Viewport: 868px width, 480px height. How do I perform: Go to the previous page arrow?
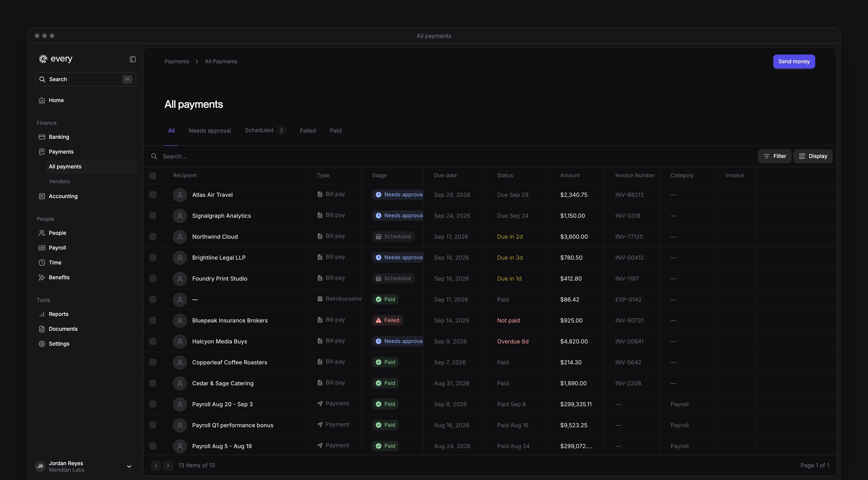[156, 465]
